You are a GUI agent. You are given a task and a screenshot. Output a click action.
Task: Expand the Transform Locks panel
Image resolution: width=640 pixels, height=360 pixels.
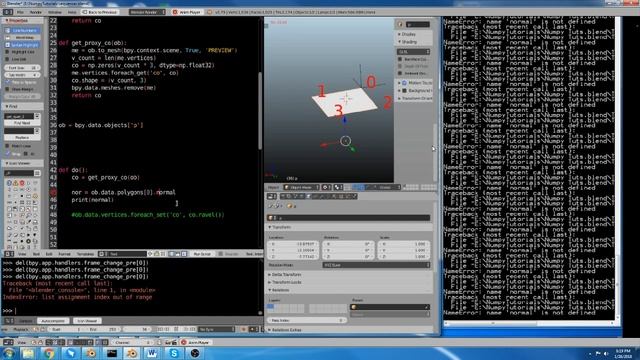pos(349,282)
